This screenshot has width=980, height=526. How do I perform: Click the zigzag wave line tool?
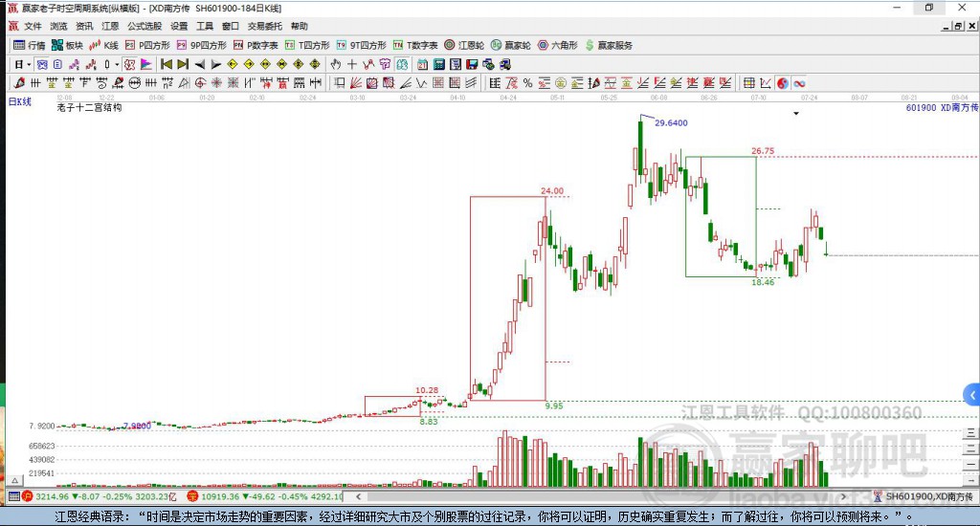click(x=422, y=83)
